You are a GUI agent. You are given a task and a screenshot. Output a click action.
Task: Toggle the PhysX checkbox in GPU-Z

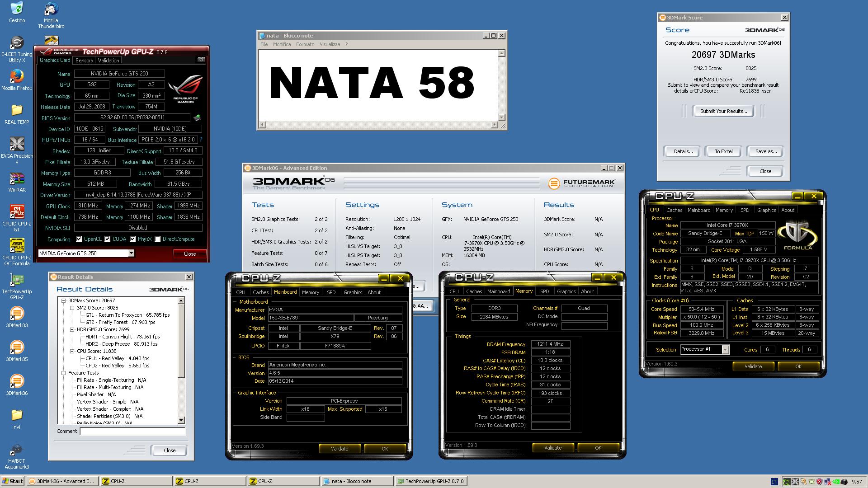click(x=133, y=239)
